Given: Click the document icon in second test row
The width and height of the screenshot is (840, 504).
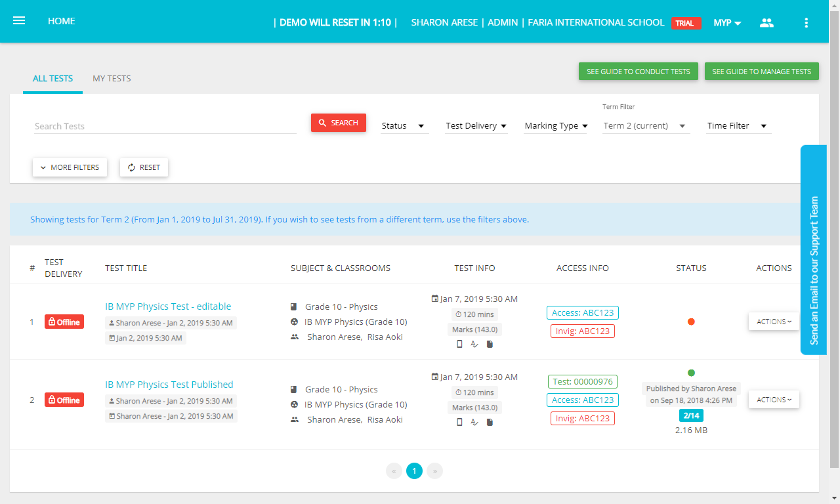Looking at the screenshot, I should [x=490, y=422].
